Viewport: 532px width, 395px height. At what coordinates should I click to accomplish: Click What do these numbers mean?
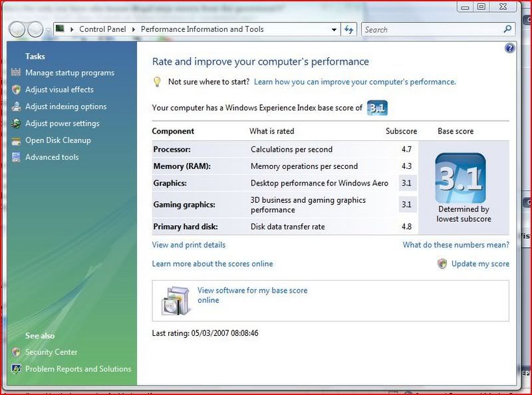pos(456,245)
